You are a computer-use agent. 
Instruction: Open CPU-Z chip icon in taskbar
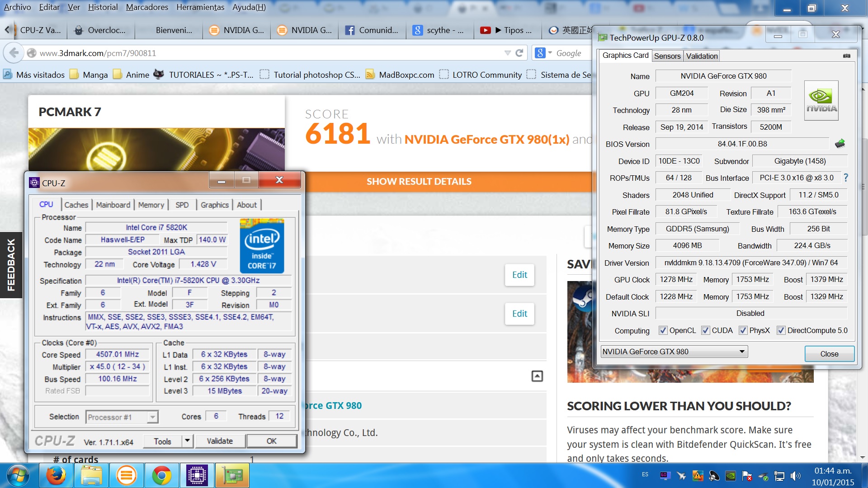(x=197, y=475)
